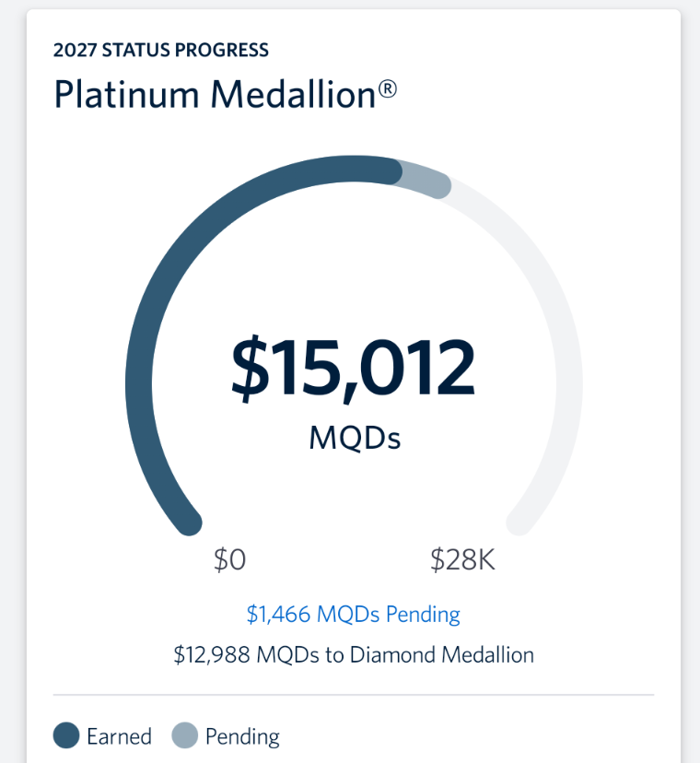Click the MQDs unit label under total
700x763 pixels.
pos(355,438)
